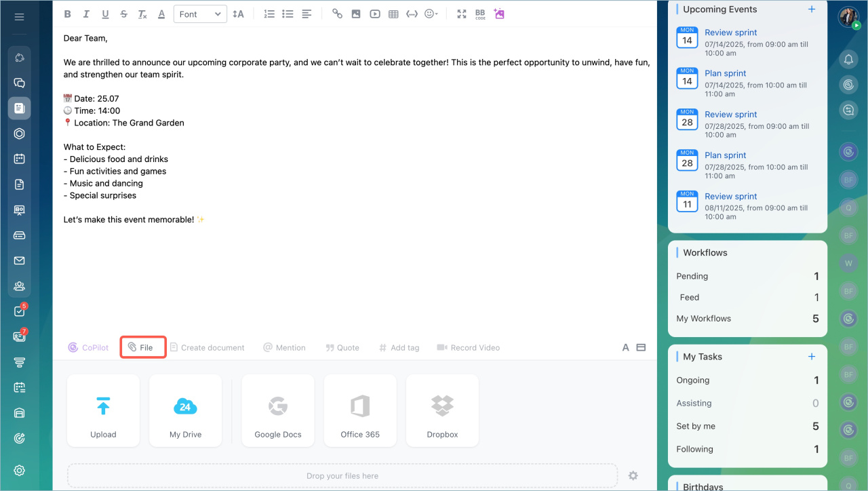Open the emoji picker dropdown
The height and width of the screenshot is (491, 868).
coord(431,14)
